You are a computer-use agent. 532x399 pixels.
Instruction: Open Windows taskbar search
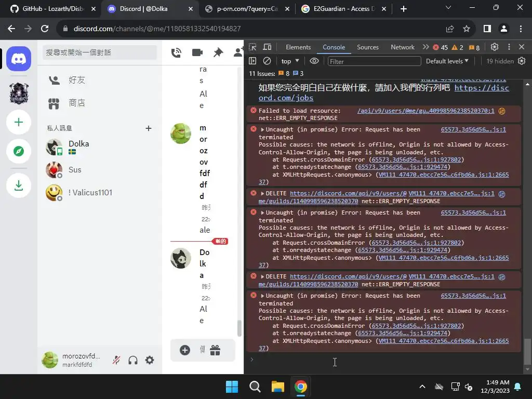tap(255, 387)
